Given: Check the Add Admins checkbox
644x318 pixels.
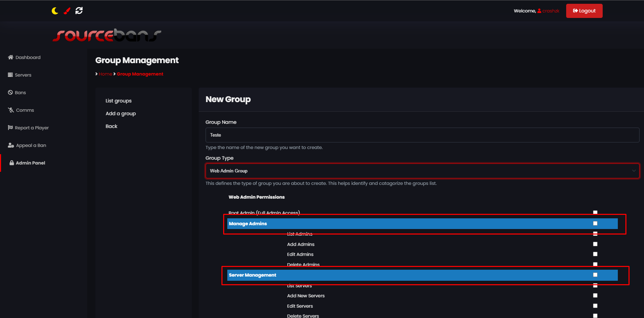Looking at the screenshot, I should pyautogui.click(x=595, y=244).
